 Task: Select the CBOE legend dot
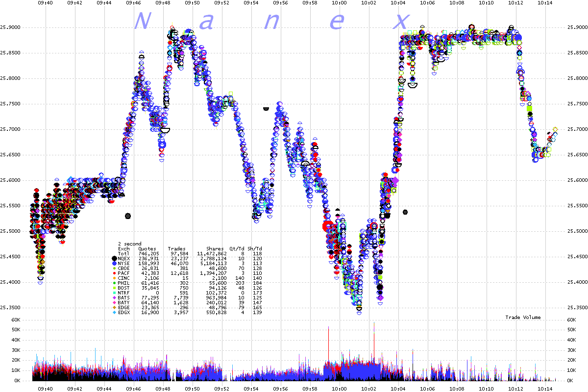(114, 268)
